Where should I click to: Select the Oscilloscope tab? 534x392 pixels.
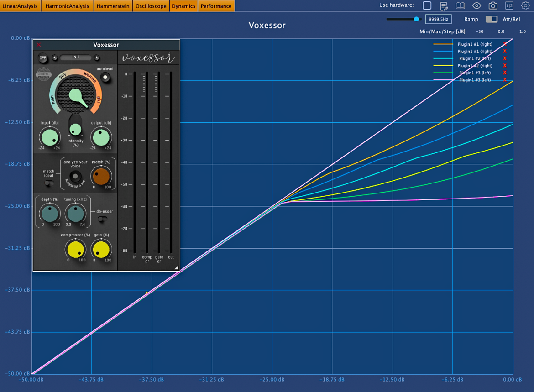coord(151,6)
